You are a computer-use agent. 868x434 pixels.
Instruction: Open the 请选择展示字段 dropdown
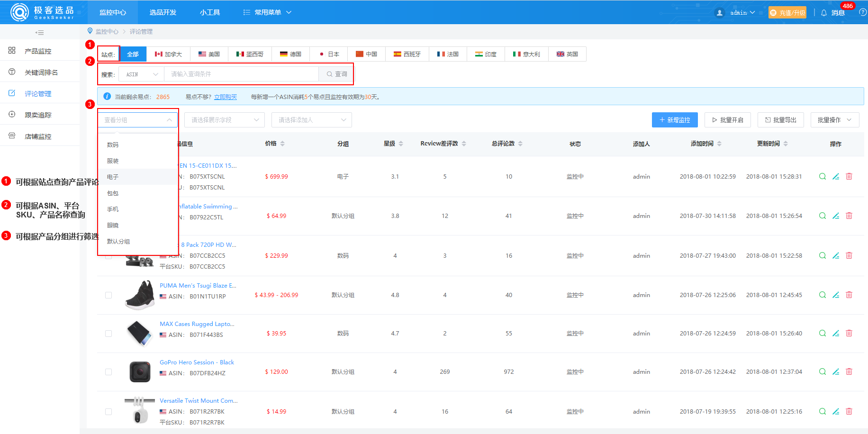225,120
